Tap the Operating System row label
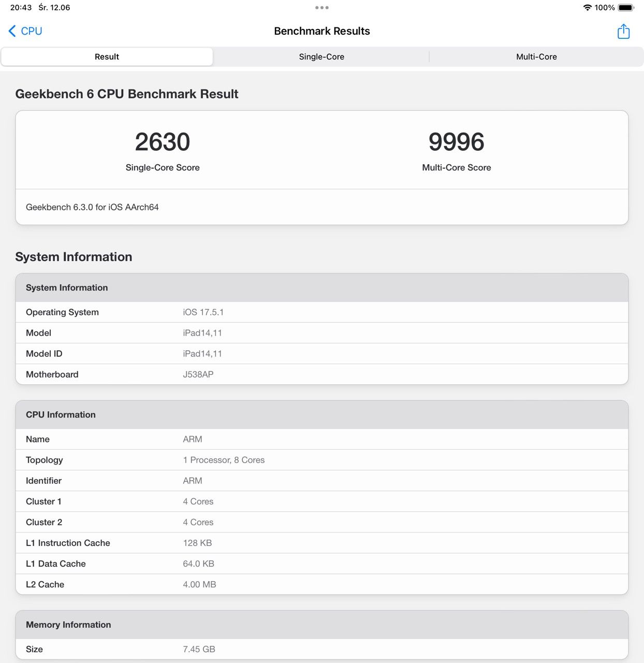The image size is (644, 663). point(62,312)
